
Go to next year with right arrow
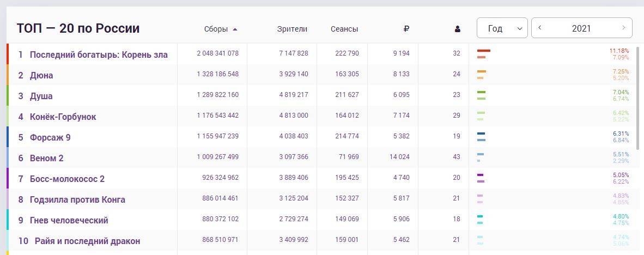click(x=624, y=28)
